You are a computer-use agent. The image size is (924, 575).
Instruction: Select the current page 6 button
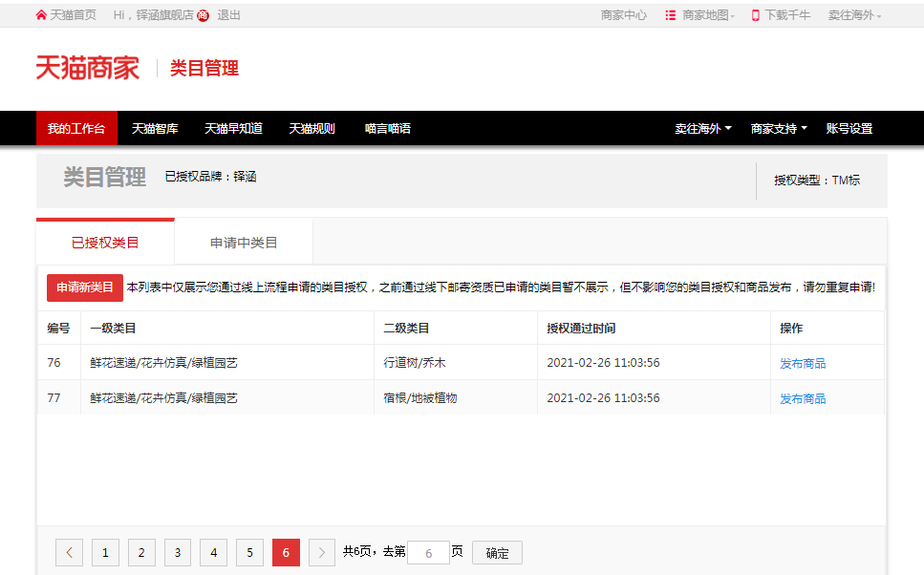[x=286, y=553]
